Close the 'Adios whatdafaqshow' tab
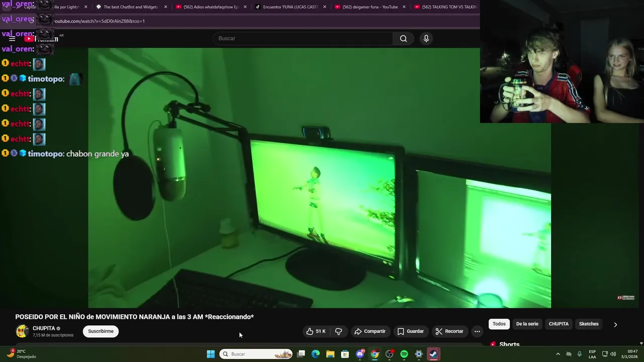The height and width of the screenshot is (362, 644). coord(245,7)
